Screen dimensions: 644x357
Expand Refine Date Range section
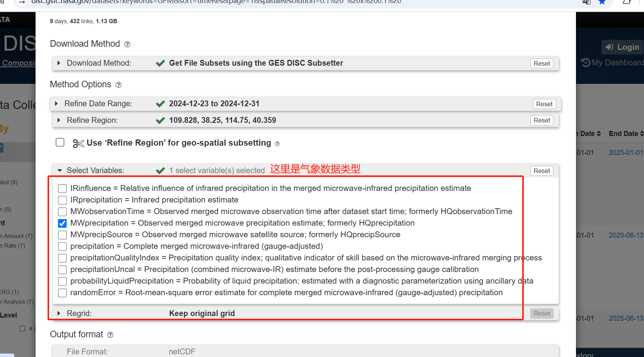coord(56,104)
